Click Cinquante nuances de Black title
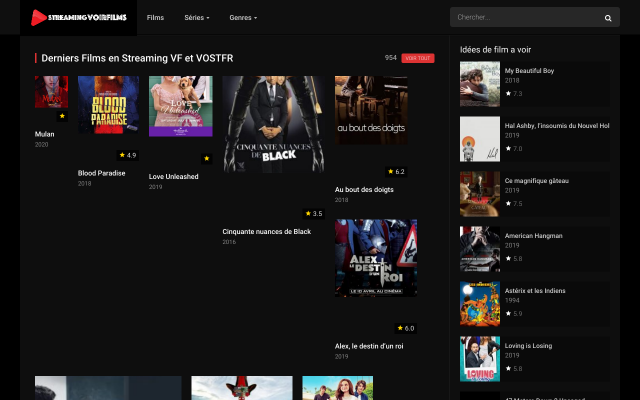640x400 pixels. 267,231
